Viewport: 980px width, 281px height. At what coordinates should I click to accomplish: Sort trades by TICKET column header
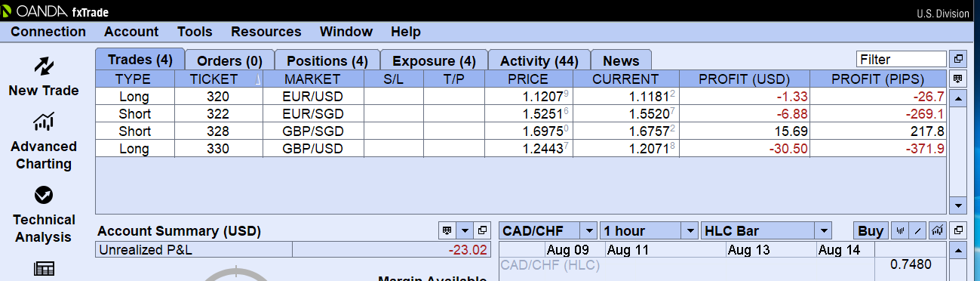pyautogui.click(x=219, y=79)
